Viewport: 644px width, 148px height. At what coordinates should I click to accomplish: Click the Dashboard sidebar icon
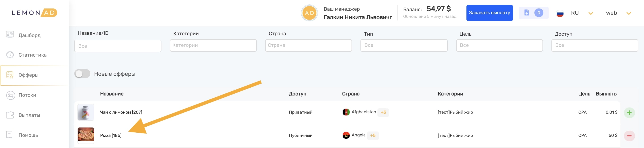pyautogui.click(x=10, y=35)
